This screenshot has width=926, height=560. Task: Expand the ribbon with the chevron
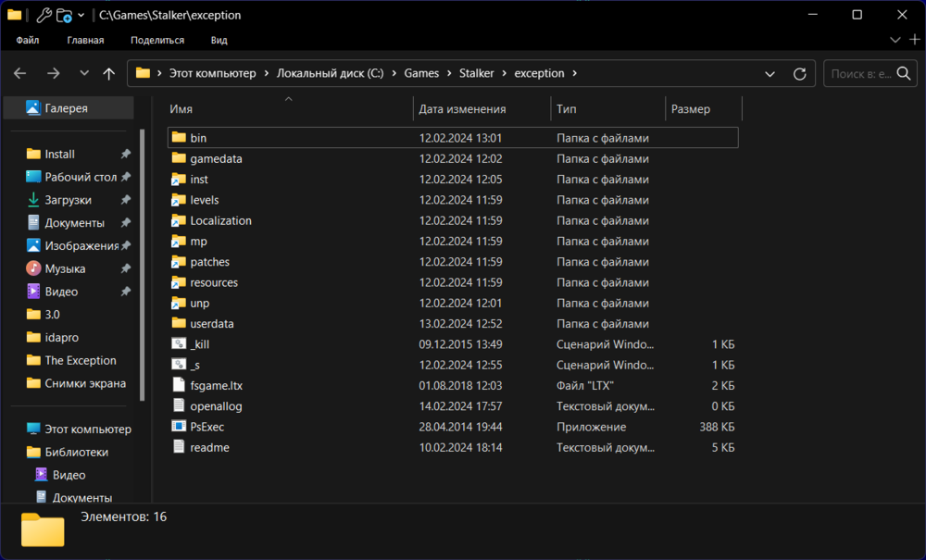tap(895, 40)
